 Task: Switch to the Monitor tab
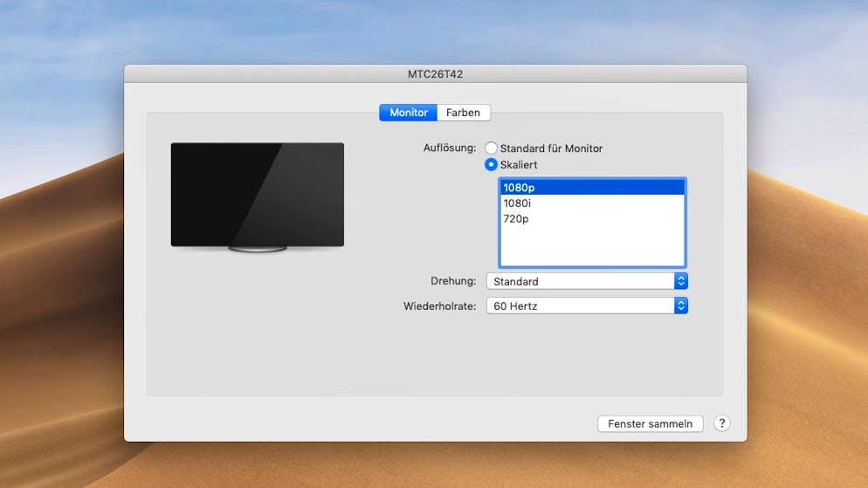click(408, 113)
